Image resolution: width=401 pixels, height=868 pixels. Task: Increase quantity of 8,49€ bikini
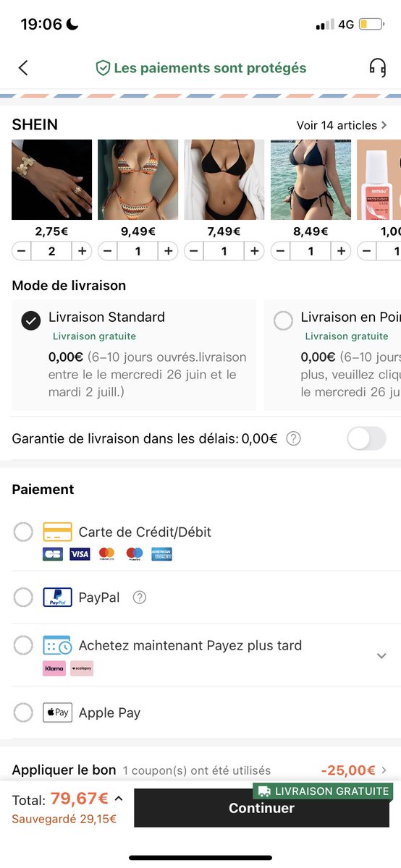tap(341, 251)
